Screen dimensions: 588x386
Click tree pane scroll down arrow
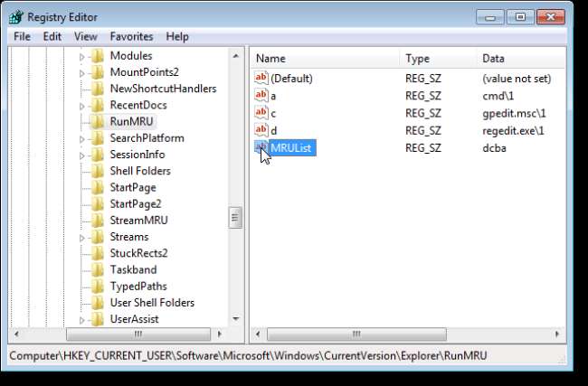236,319
